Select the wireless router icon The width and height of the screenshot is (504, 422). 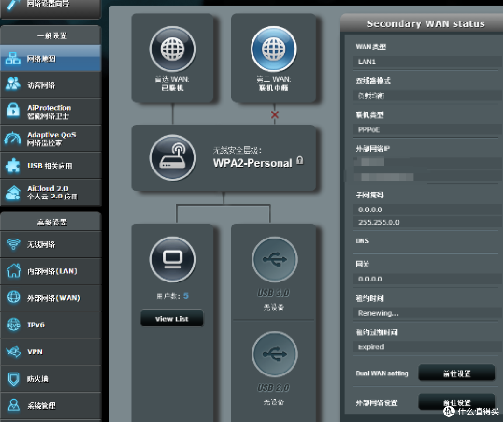(173, 157)
